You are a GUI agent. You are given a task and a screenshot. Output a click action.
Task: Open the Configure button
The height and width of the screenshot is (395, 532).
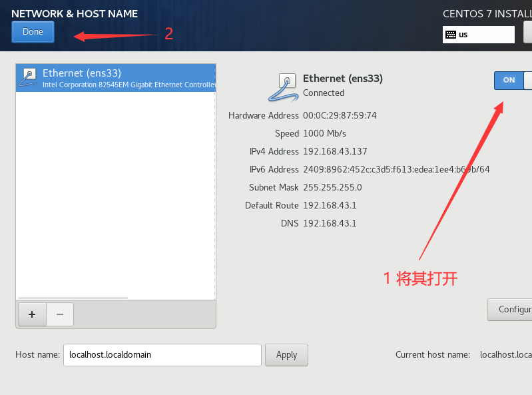pyautogui.click(x=510, y=310)
